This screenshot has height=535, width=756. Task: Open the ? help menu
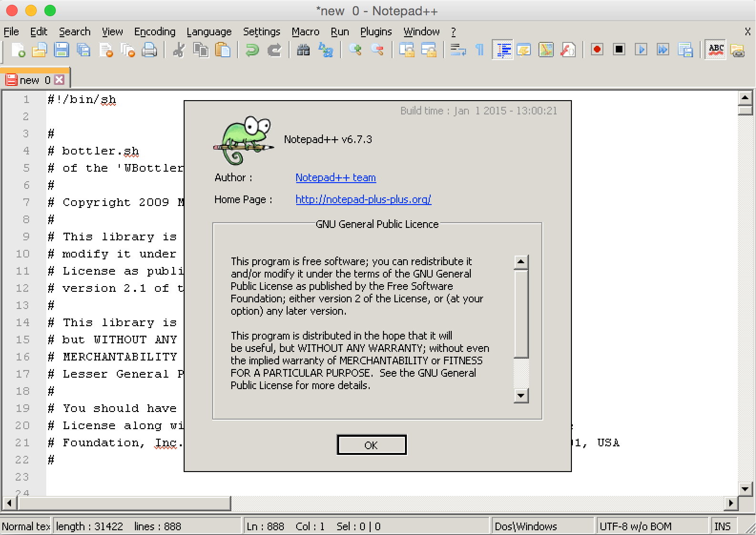454,31
